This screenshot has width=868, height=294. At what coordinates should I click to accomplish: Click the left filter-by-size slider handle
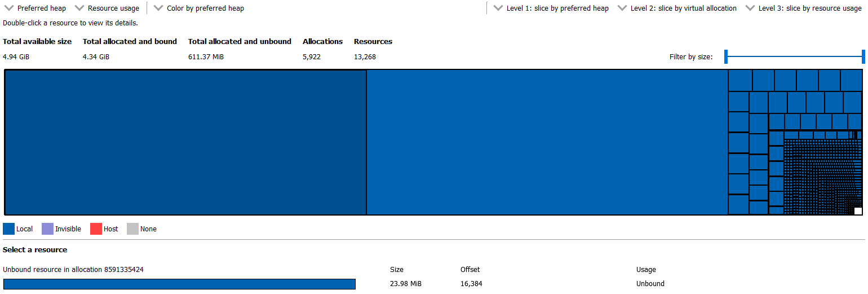tap(726, 56)
